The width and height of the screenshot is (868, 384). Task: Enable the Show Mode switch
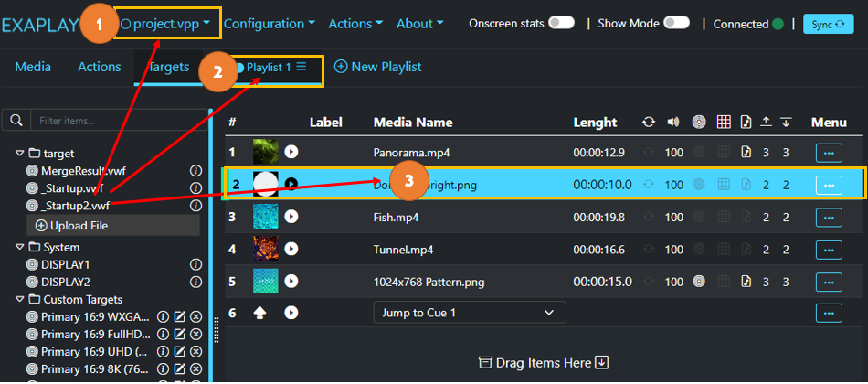tap(676, 23)
